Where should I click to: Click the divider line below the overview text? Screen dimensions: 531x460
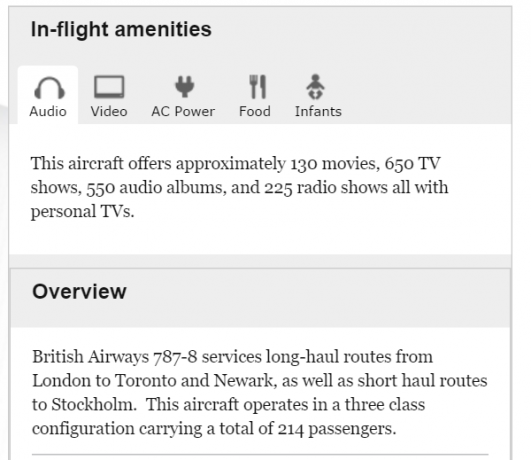click(x=260, y=454)
